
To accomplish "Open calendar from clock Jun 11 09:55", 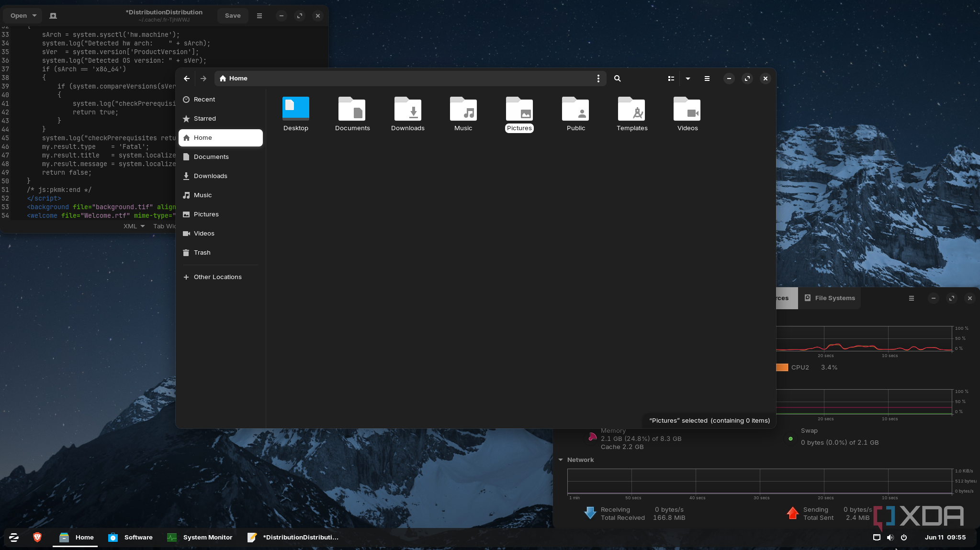I will pos(945,538).
